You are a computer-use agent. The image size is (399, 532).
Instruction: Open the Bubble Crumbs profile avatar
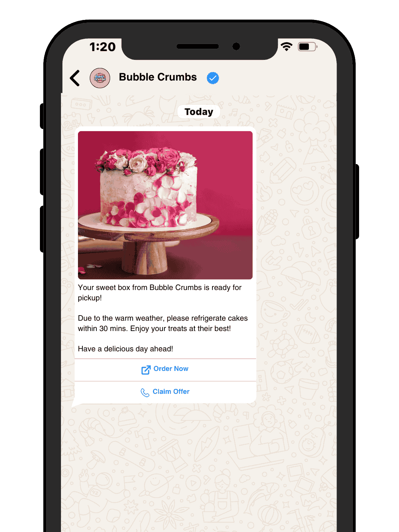pyautogui.click(x=100, y=78)
